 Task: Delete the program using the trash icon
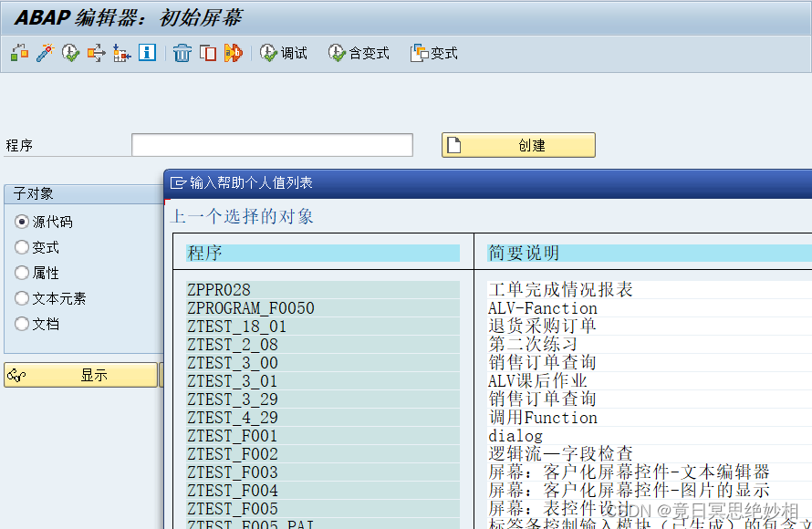[182, 53]
